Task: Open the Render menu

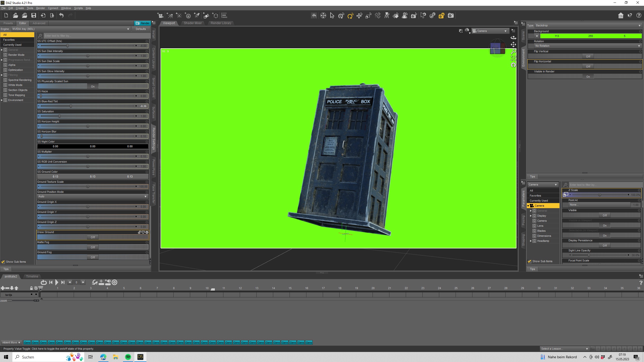Action: [40, 8]
